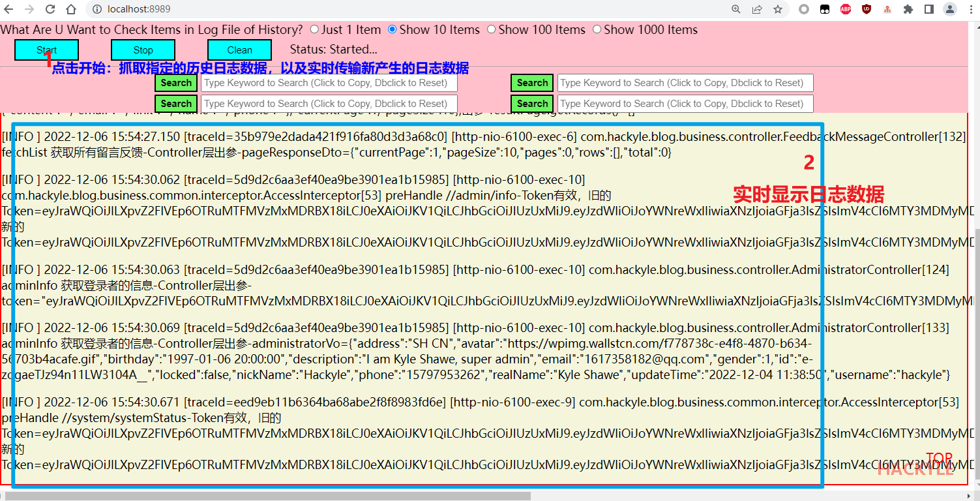Click the lower-right Search button
Viewport: 980px width, 501px height.
532,104
